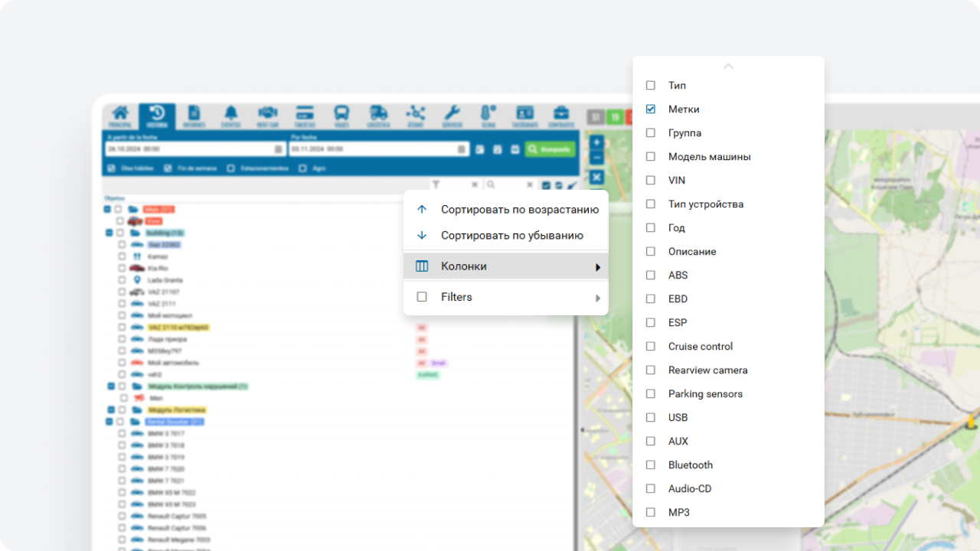Expand the Колонки submenu
This screenshot has width=980, height=551.
505,266
